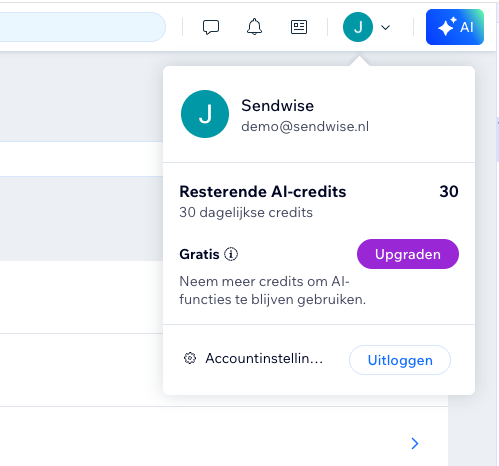Click the Resterende AI-credits heading

point(263,192)
